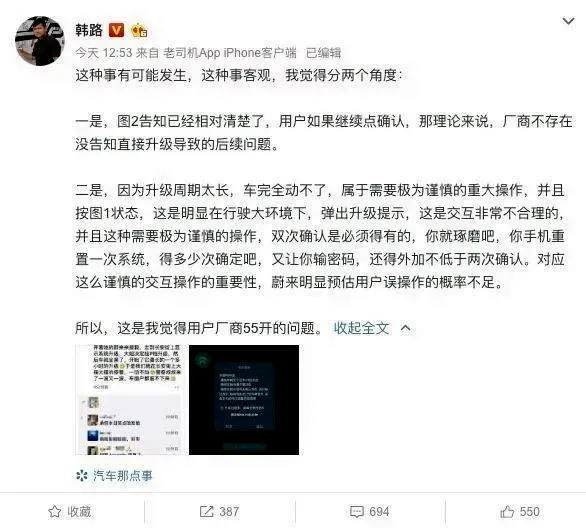Open the post options chevron menu

(x=568, y=22)
